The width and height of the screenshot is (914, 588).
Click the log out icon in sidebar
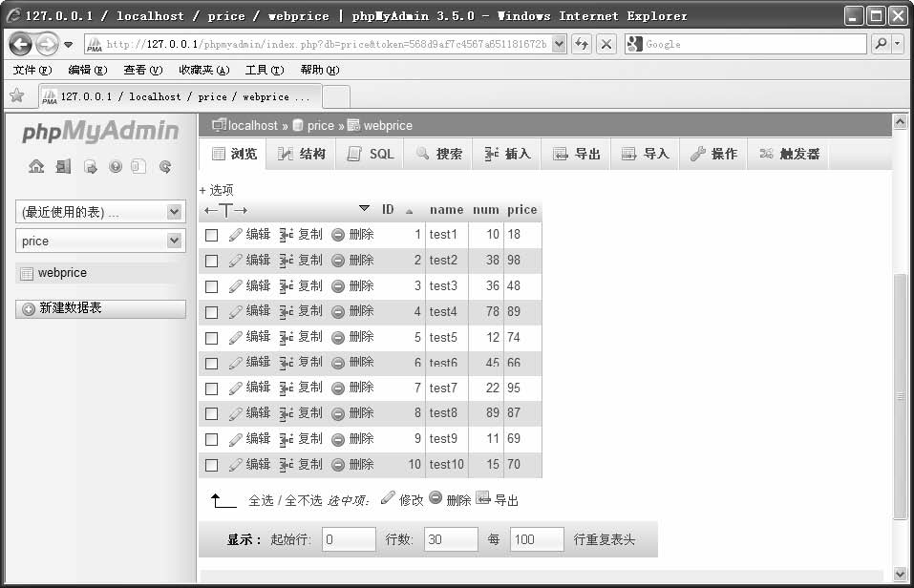(63, 167)
